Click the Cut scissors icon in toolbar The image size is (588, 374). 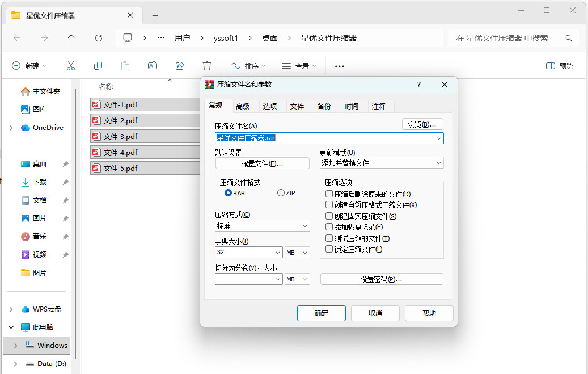[x=70, y=66]
